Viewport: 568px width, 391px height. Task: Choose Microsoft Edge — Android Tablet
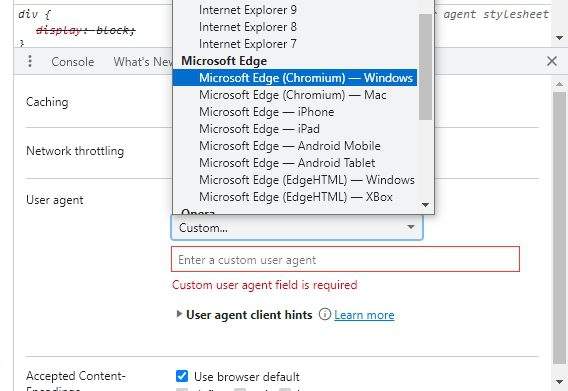pyautogui.click(x=295, y=163)
